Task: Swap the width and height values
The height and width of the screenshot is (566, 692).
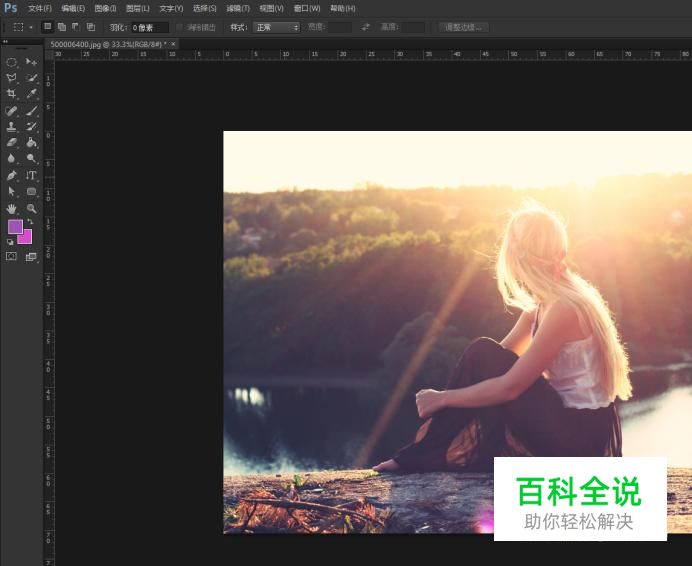Action: (x=366, y=27)
